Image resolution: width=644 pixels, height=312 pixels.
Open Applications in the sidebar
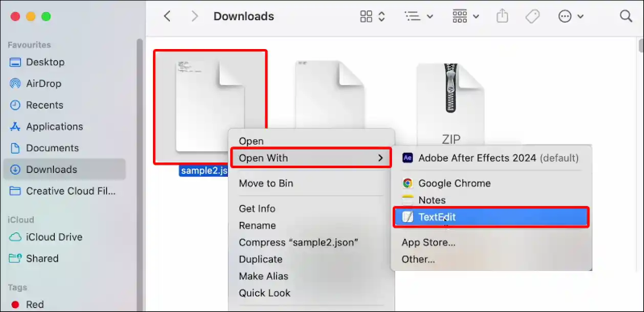[64, 126]
